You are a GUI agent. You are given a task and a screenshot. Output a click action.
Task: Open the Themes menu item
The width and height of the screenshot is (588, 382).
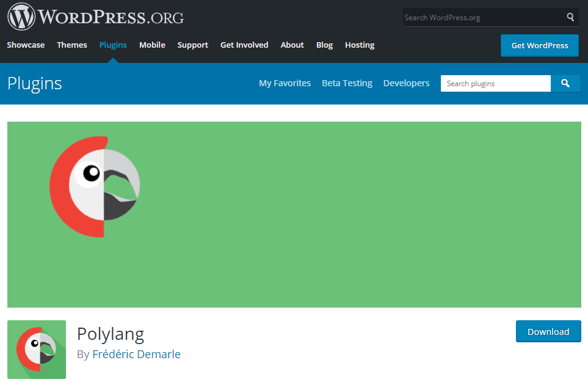pos(72,45)
